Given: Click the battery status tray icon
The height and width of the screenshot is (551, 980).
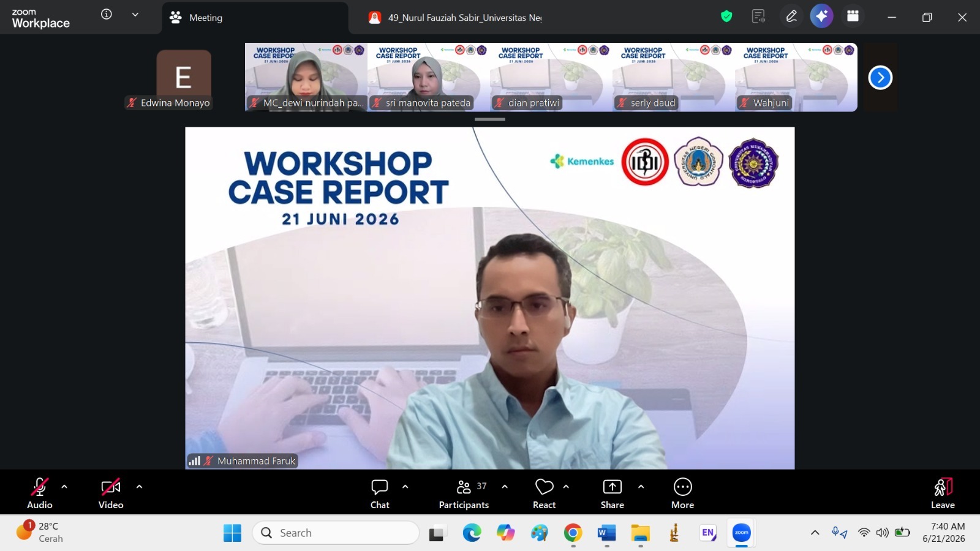Looking at the screenshot, I should point(902,533).
